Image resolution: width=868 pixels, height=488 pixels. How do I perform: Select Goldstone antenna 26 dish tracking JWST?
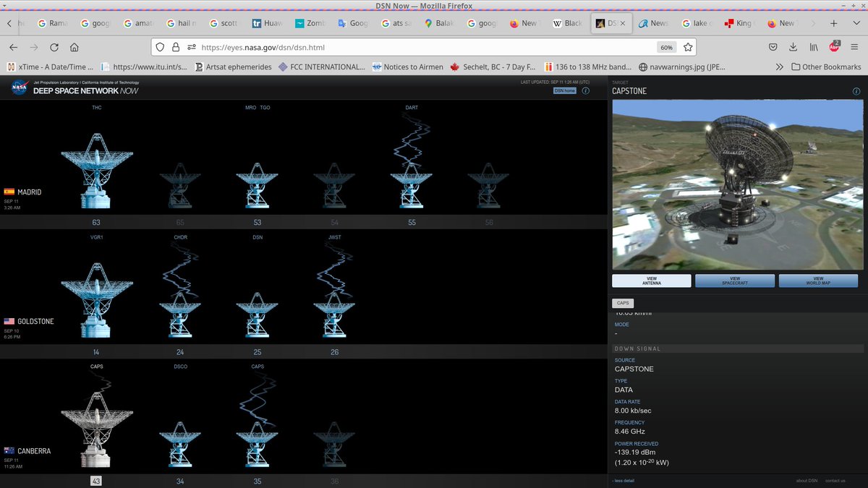click(x=334, y=315)
